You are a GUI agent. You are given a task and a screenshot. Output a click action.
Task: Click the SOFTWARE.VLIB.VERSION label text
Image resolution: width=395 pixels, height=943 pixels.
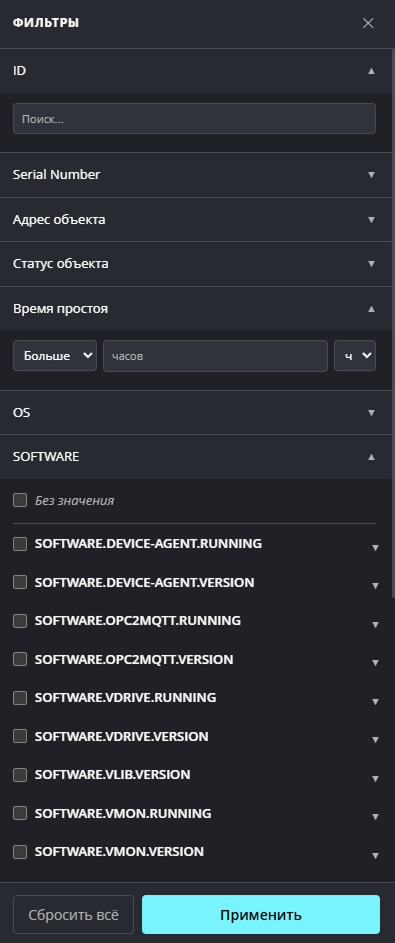click(112, 775)
